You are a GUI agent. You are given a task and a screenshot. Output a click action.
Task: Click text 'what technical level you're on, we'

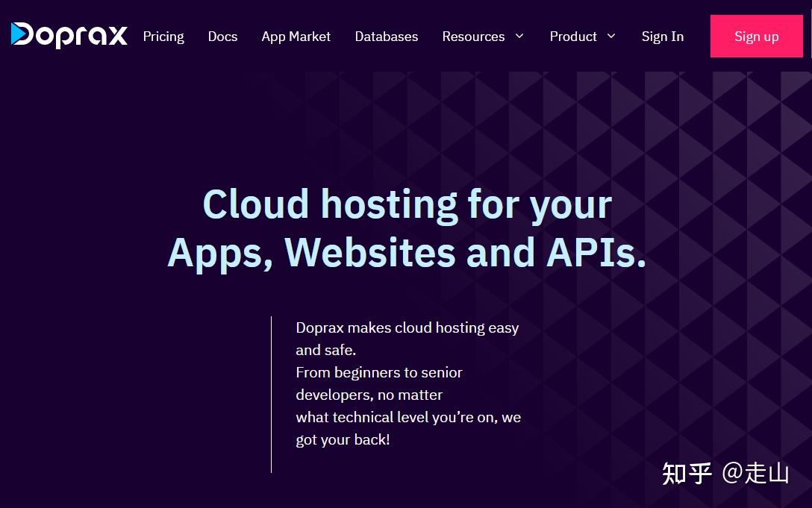(408, 418)
